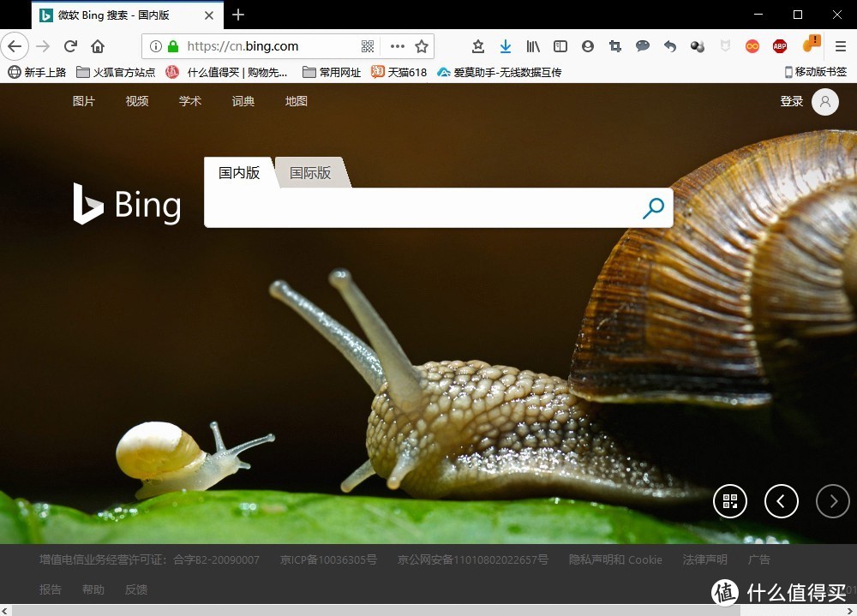Click the scrollbar left arrow
Screen dimensions: 857x616
tap(4, 611)
